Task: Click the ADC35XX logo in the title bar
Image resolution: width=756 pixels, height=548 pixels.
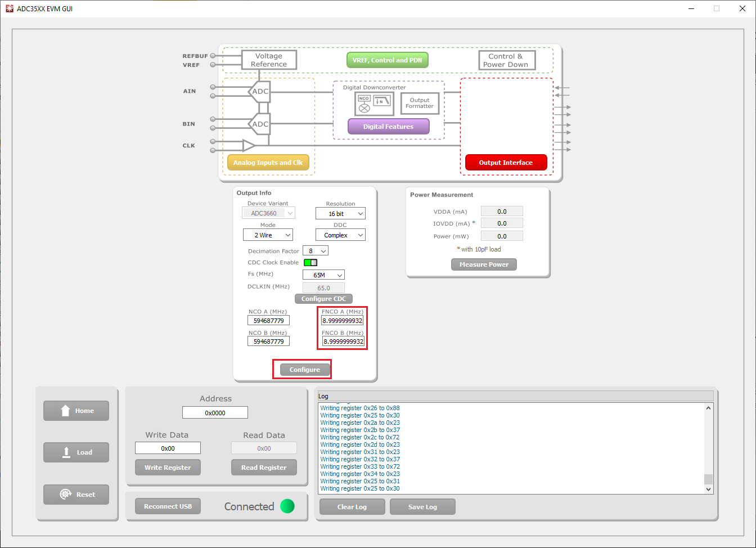Action: tap(9, 8)
